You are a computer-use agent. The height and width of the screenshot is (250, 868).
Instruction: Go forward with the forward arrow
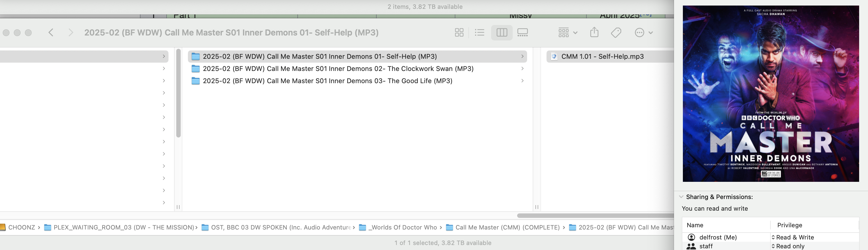70,33
